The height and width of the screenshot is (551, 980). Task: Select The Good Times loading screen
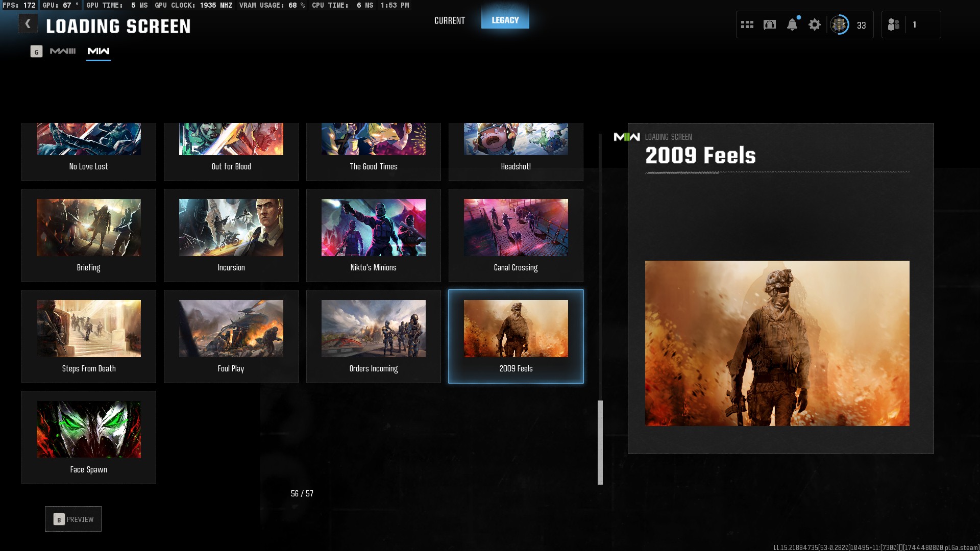tap(374, 152)
